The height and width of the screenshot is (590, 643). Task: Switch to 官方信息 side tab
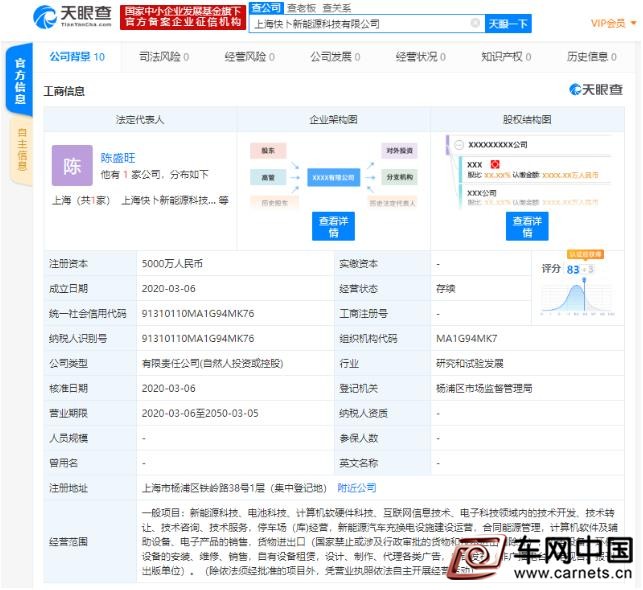(x=20, y=81)
